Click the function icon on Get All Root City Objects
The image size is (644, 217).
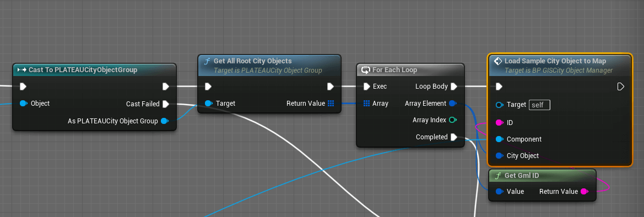click(x=207, y=61)
